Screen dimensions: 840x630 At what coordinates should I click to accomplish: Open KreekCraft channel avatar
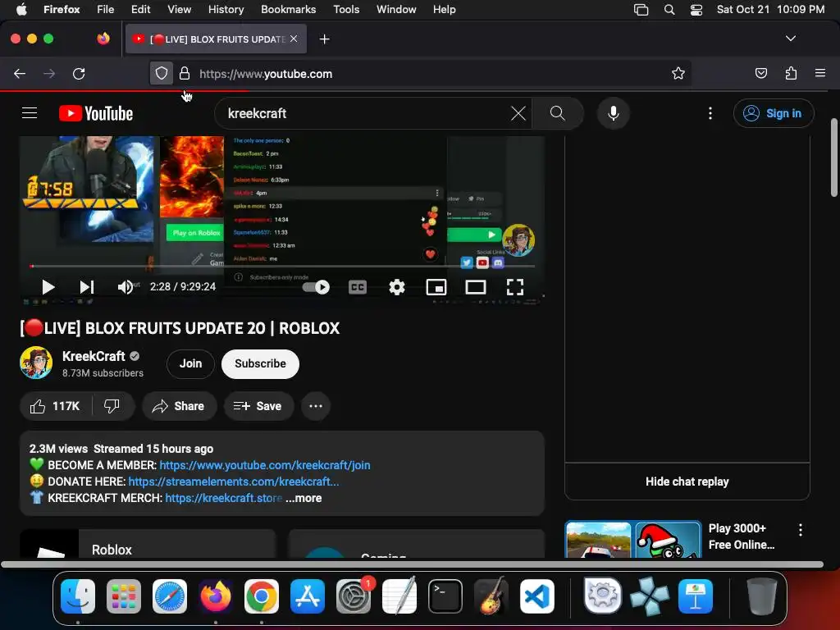tap(36, 363)
